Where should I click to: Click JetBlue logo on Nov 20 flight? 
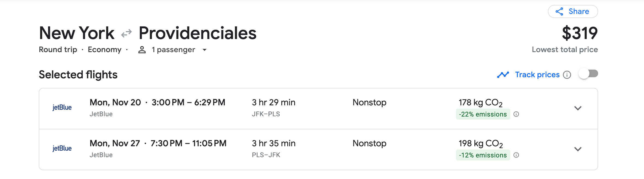tap(62, 108)
